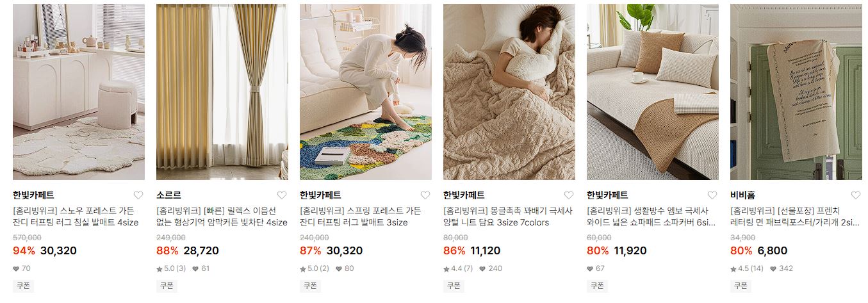The width and height of the screenshot is (868, 303).
Task: Open the 몽글촉촉 꽈배기 blanket title link
Action: pos(507,217)
